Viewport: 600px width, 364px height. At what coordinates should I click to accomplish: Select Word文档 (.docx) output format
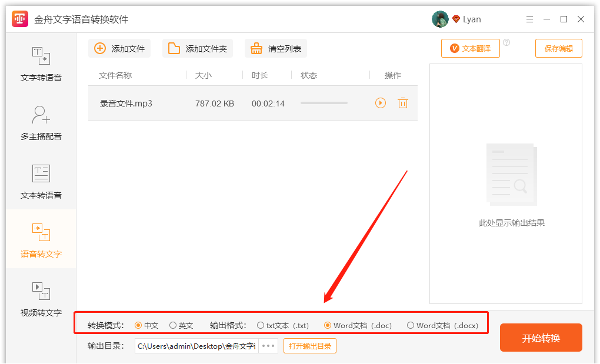coord(411,325)
